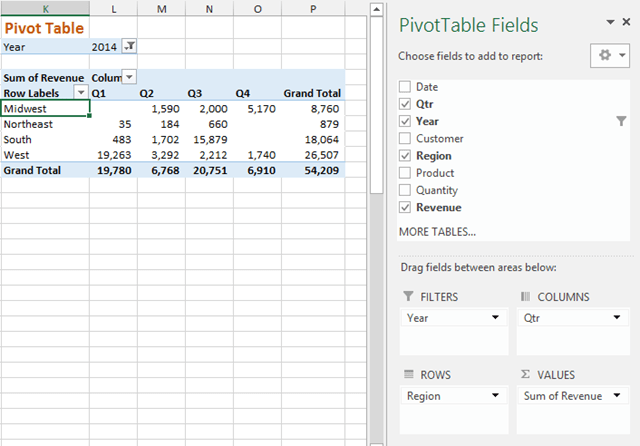Select the Midwest row label cell

pos(45,109)
